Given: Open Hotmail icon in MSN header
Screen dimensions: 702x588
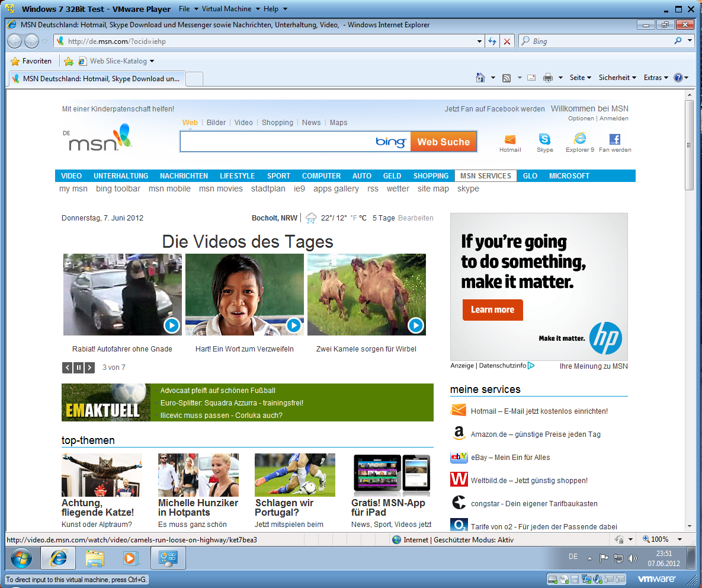Looking at the screenshot, I should [x=510, y=139].
